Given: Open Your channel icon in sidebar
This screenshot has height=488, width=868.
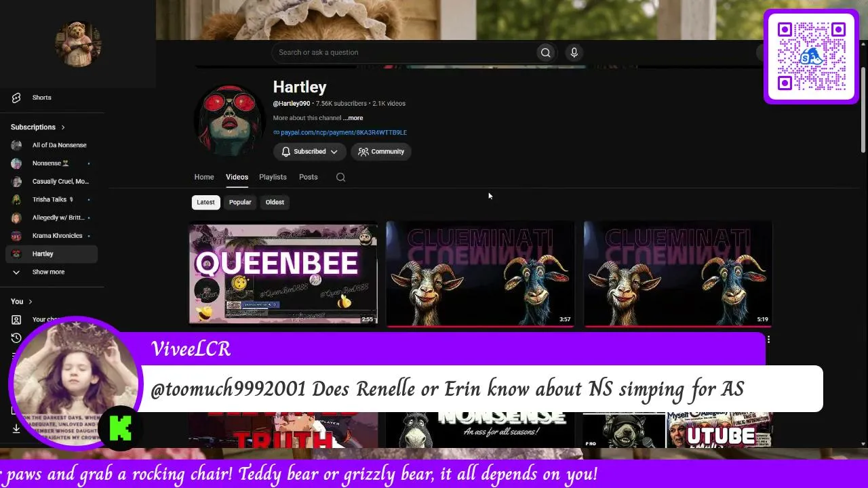Looking at the screenshot, I should click(x=16, y=320).
